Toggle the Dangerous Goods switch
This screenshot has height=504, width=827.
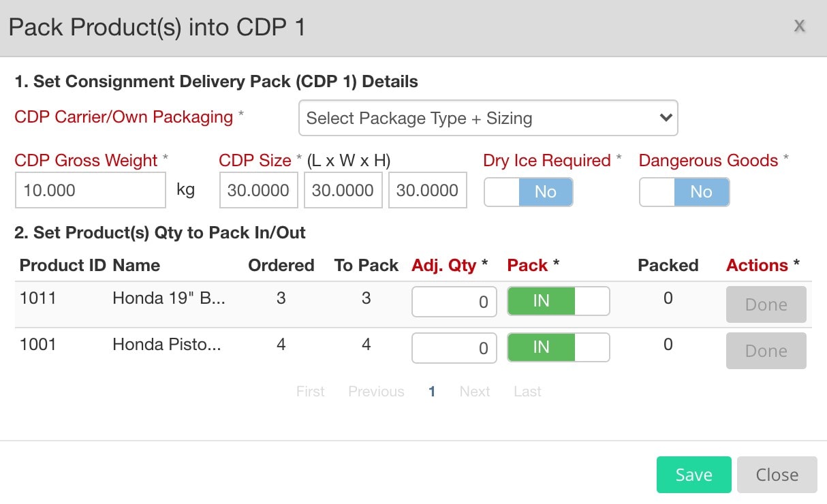pyautogui.click(x=684, y=192)
